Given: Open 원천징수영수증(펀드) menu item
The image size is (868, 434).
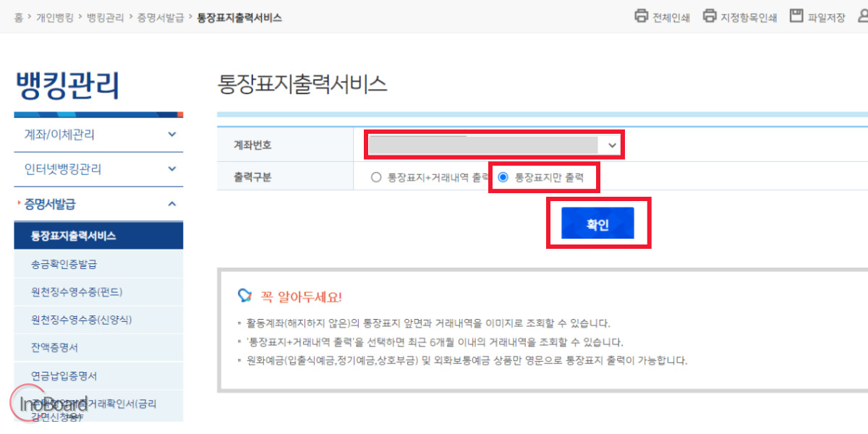Looking at the screenshot, I should pos(98,292).
